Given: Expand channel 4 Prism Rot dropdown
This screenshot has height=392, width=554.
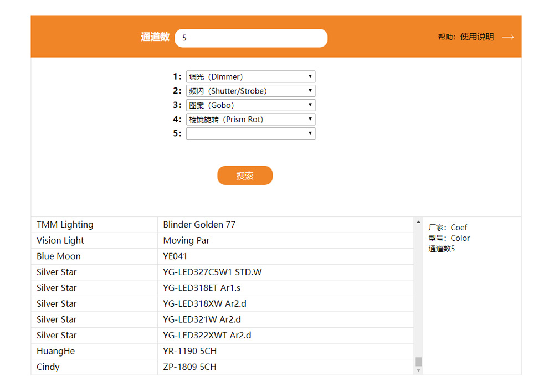Looking at the screenshot, I should point(250,120).
